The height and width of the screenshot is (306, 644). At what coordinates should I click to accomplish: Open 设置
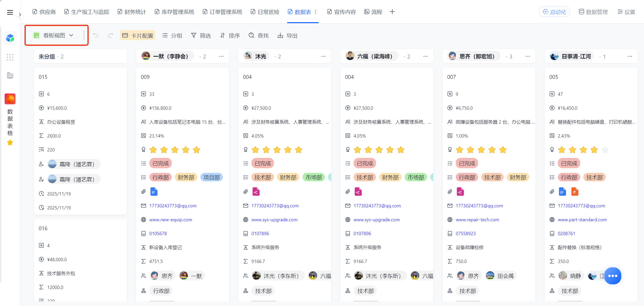pos(626,12)
